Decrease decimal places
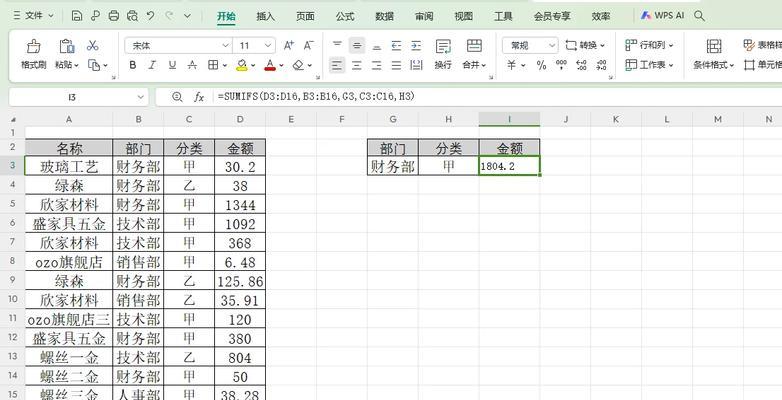 (x=601, y=65)
